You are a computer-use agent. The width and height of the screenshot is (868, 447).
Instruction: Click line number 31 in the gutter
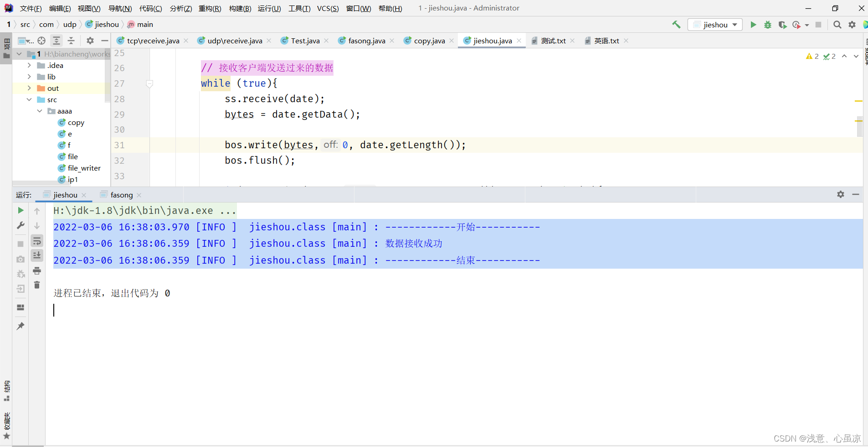pos(119,145)
